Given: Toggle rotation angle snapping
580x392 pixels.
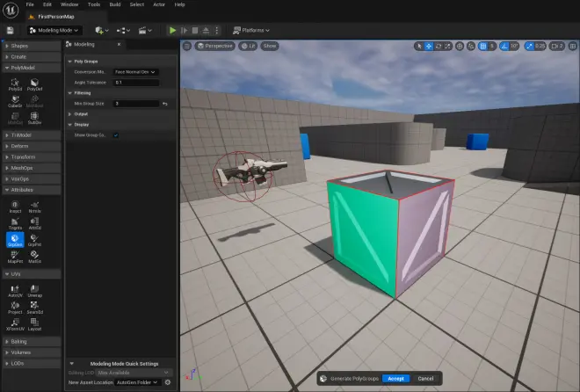Looking at the screenshot, I should (504, 47).
